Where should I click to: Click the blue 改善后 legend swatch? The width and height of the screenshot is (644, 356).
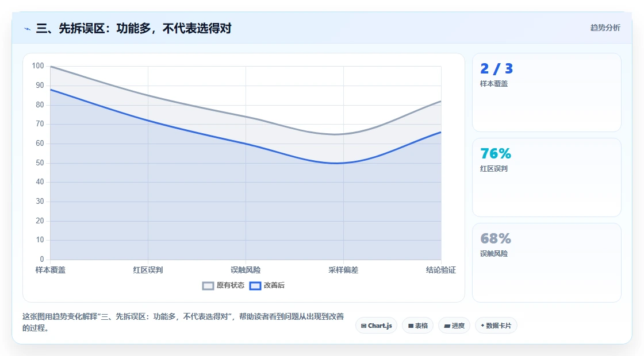255,286
